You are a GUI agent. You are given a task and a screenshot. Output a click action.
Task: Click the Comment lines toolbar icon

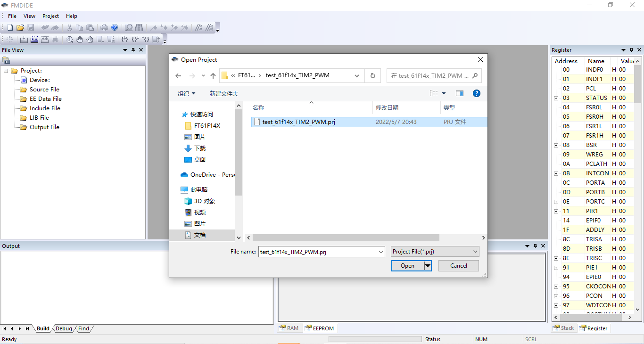coord(199,28)
